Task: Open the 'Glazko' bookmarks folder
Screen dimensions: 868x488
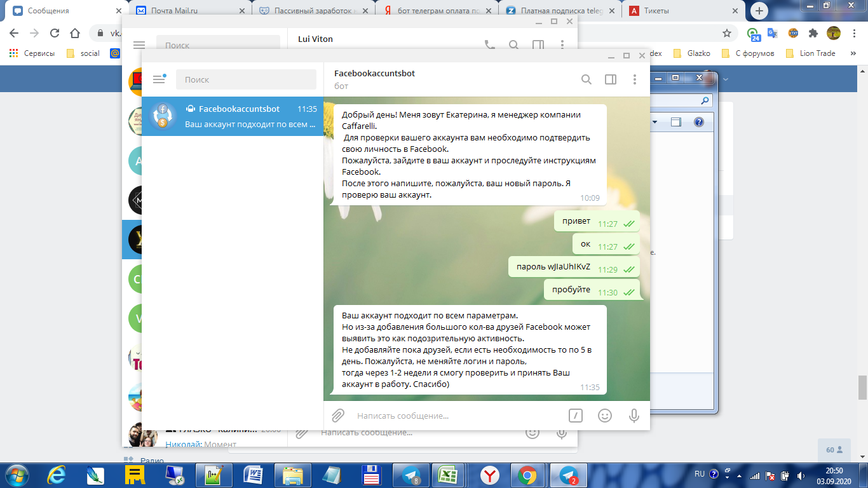Action: tap(692, 53)
